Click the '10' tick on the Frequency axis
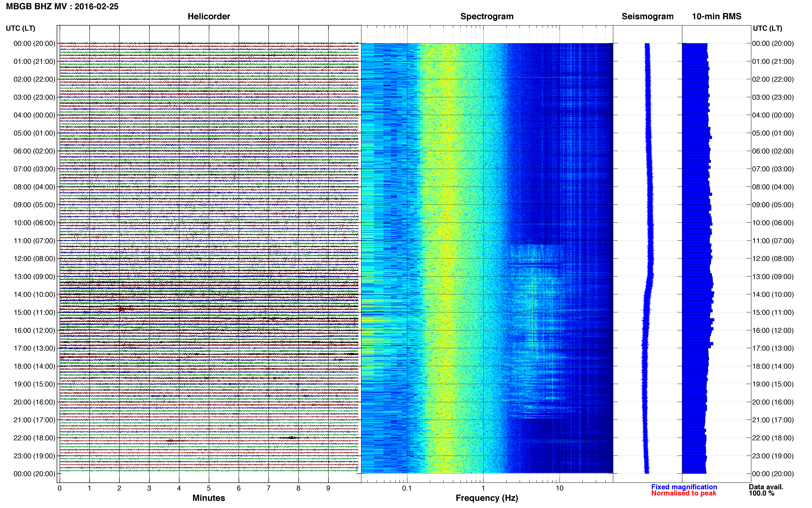Viewport: 812px width, 508px height. 559,488
